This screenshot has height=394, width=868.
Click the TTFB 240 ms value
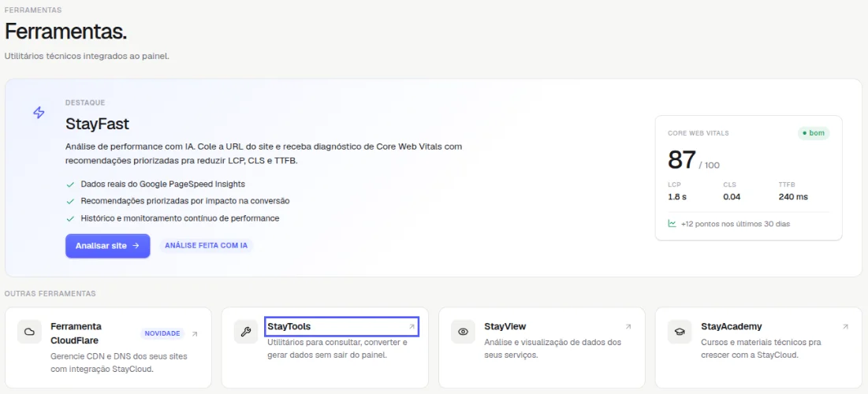click(792, 196)
